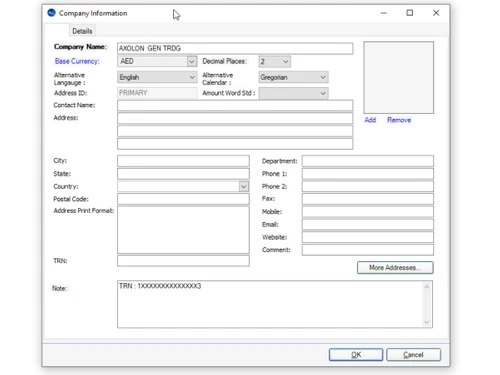The height and width of the screenshot is (375, 500).
Task: Click the Company Information app icon
Action: [51, 13]
